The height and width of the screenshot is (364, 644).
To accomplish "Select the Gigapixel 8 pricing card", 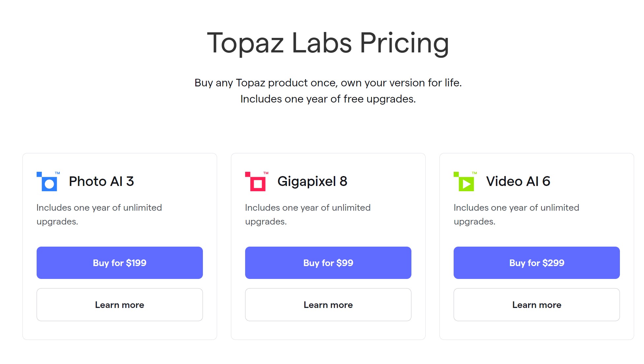I will pos(328,246).
